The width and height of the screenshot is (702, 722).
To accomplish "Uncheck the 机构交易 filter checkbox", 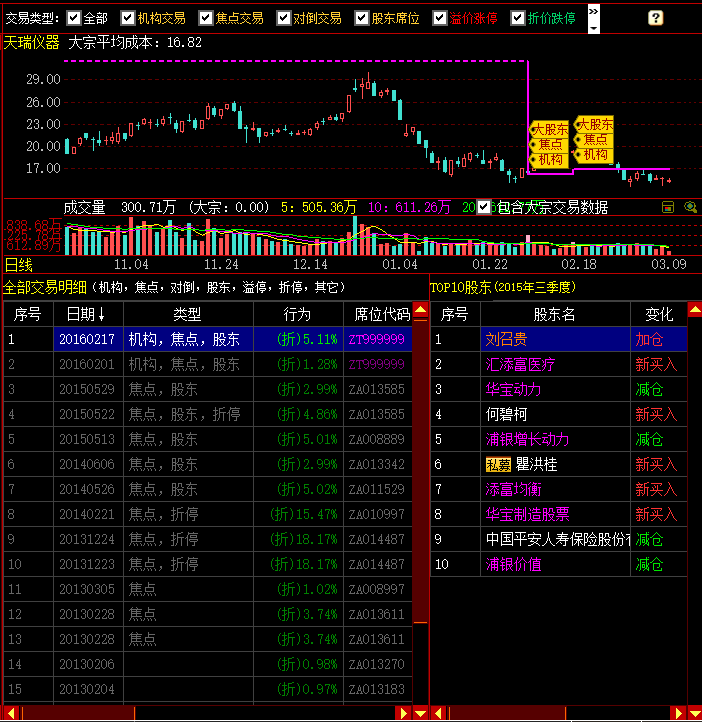I will (x=127, y=18).
